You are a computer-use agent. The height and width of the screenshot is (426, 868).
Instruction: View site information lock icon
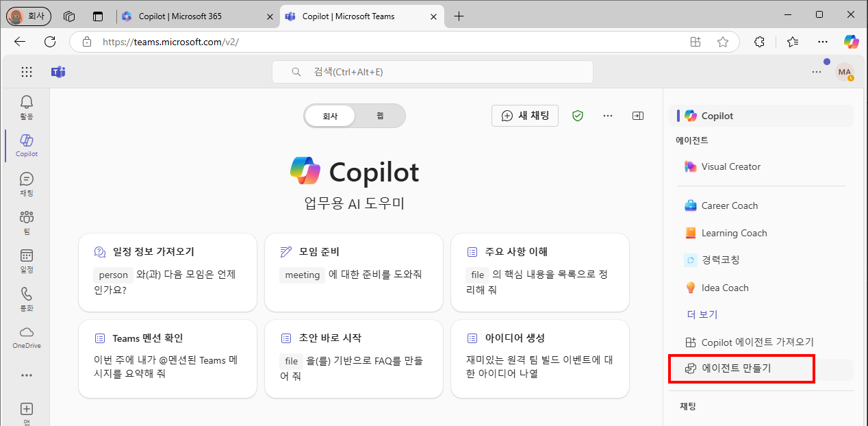click(86, 42)
